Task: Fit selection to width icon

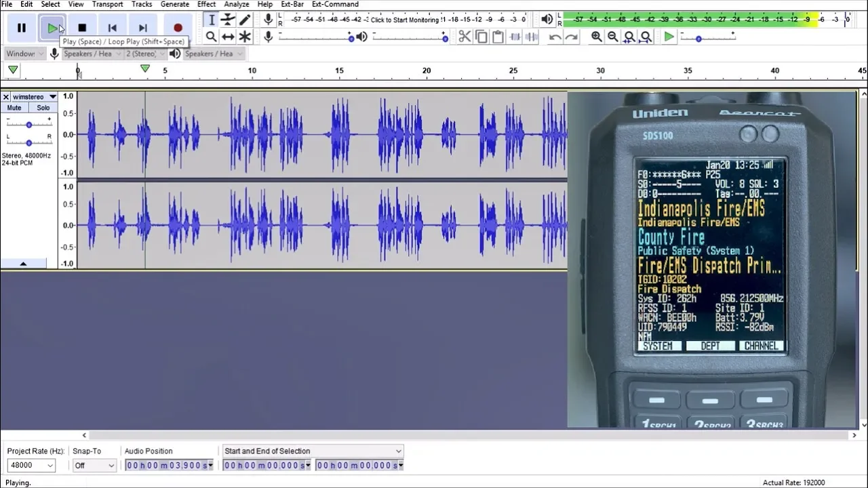Action: (629, 37)
